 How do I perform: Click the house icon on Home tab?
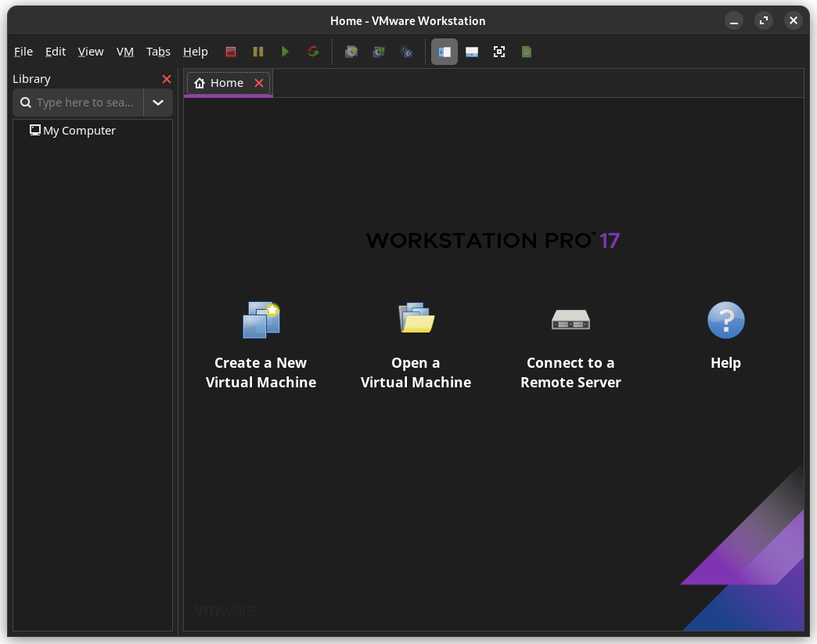[200, 84]
